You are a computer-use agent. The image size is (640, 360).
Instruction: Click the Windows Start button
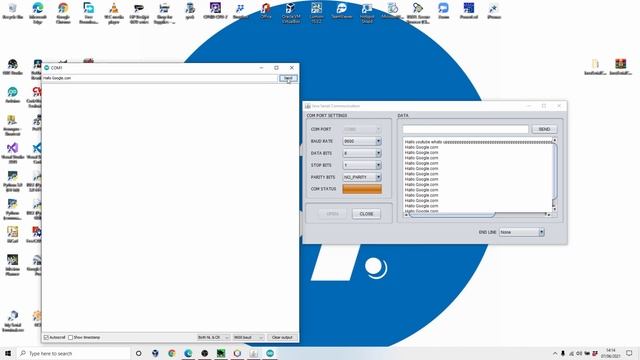[8, 353]
